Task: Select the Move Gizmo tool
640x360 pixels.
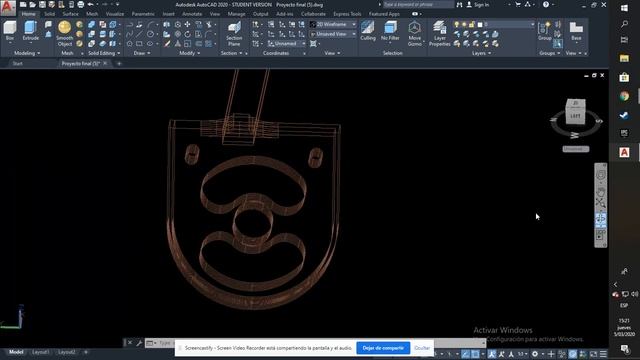Action: tap(414, 34)
